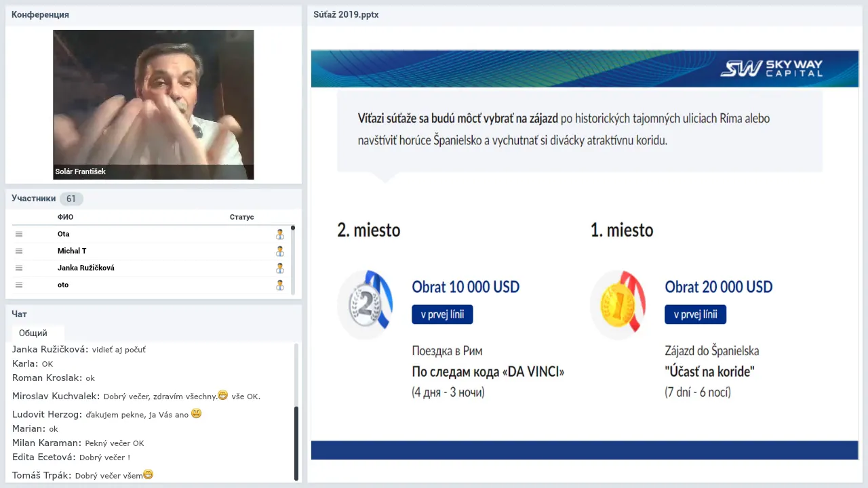868x488 pixels.
Task: Click the Solár František name label on video
Action: 80,171
